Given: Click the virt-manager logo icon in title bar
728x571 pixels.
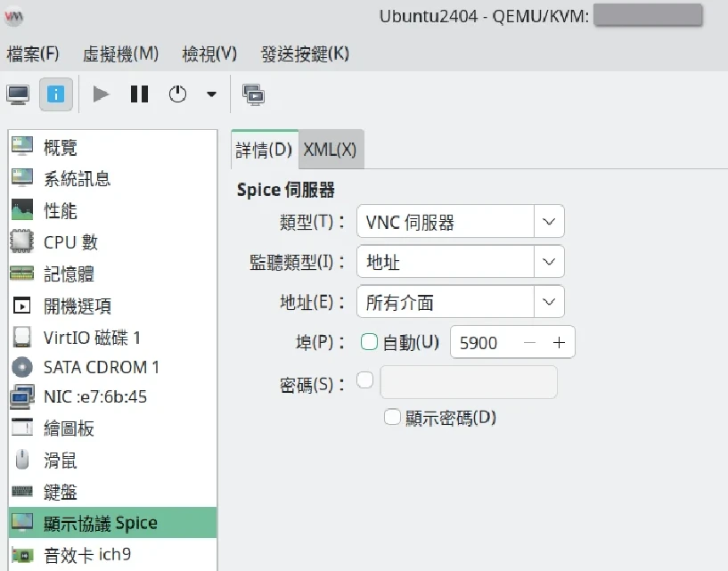Looking at the screenshot, I should 13,17.
